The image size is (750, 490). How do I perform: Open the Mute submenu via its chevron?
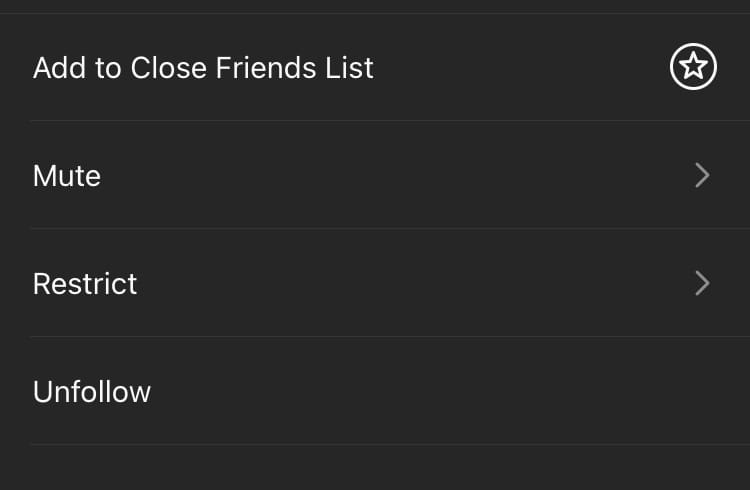[x=702, y=176]
